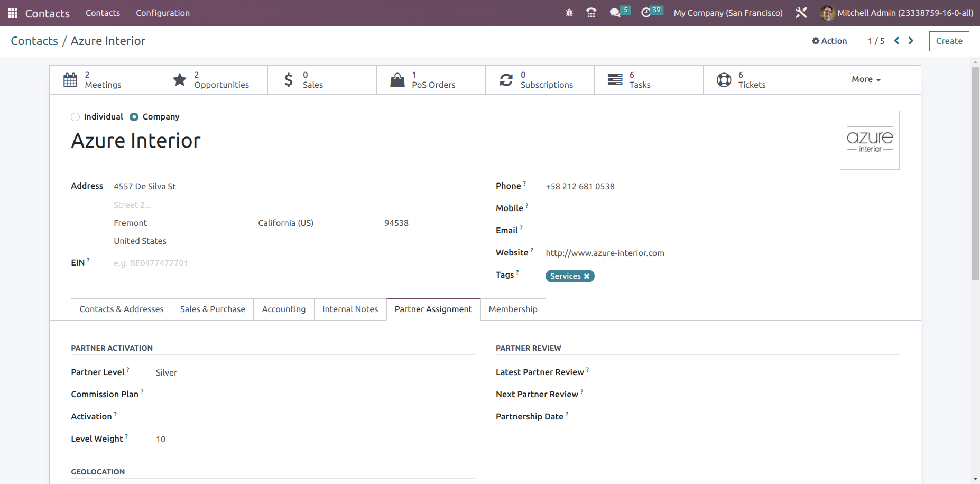Open Meetings via the calendar icon
Viewport: 980px width, 484px height.
(70, 79)
